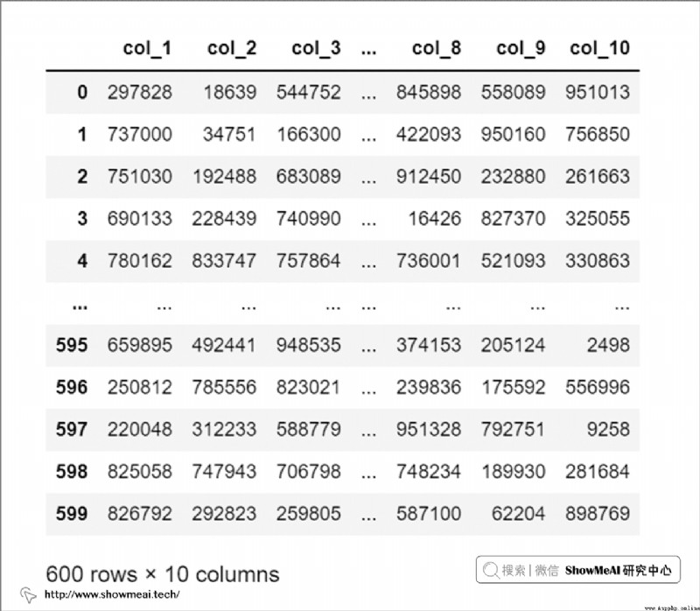Click row index 598
Screen dimensions: 700x611
click(72, 472)
